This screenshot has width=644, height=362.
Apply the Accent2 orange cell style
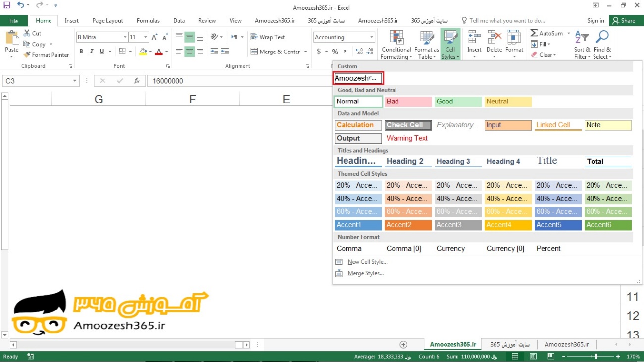click(x=407, y=225)
